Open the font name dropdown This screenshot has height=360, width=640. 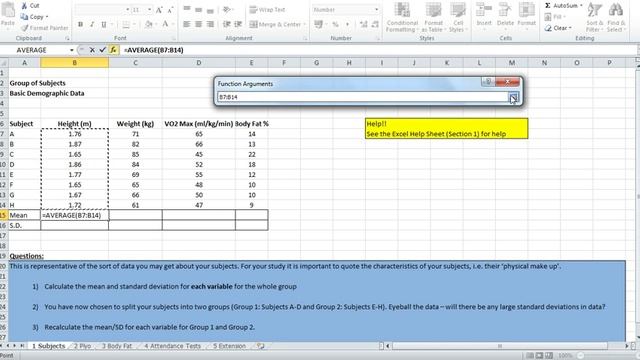click(x=127, y=10)
